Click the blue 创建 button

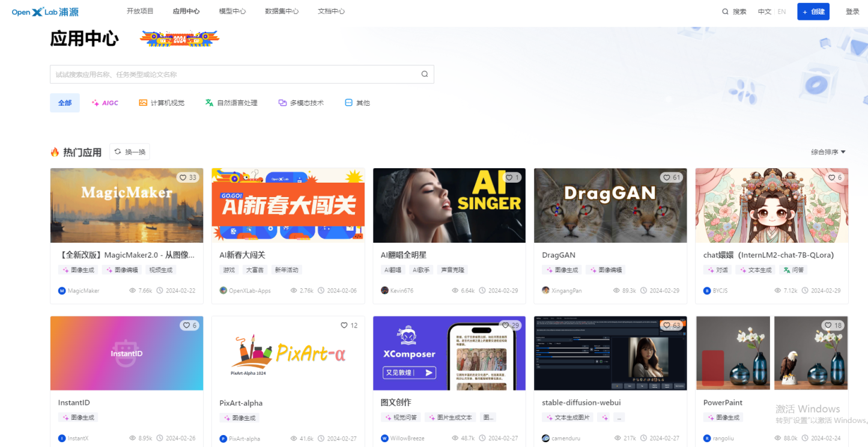point(813,11)
